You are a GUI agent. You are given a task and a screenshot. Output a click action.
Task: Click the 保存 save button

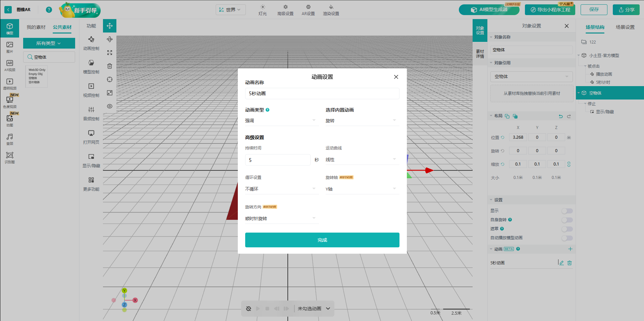594,10
